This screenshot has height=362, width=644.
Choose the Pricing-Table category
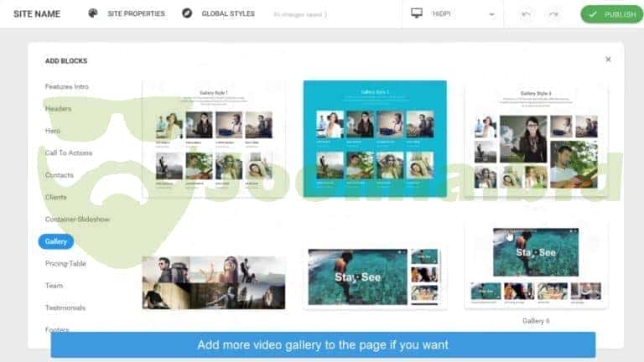pos(65,263)
